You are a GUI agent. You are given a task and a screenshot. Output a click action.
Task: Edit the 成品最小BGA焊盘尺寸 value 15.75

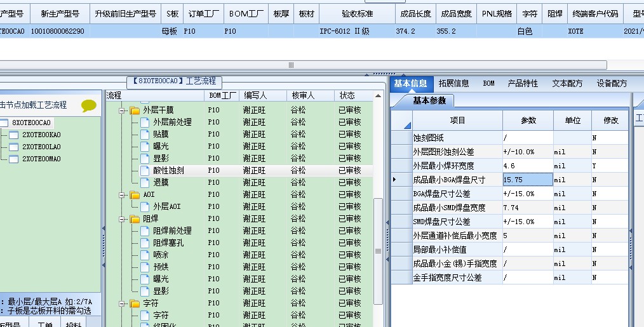click(528, 180)
